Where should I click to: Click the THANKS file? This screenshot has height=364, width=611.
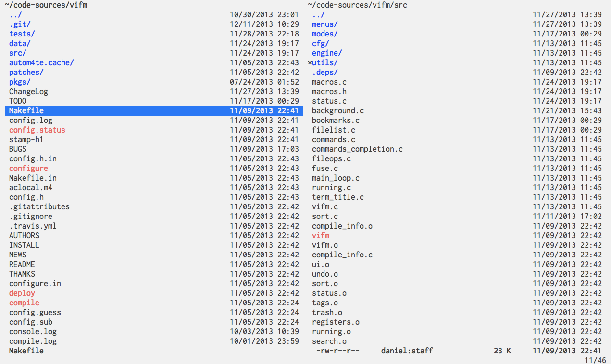tap(22, 274)
